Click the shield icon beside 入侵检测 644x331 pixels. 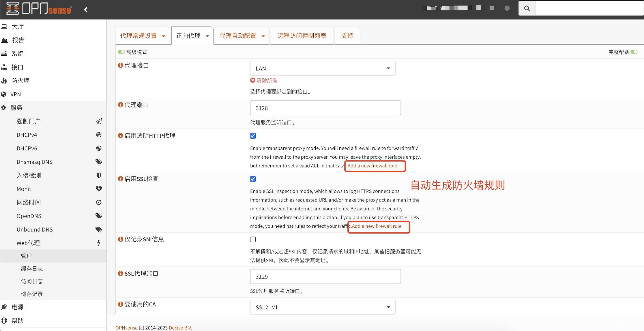[99, 175]
